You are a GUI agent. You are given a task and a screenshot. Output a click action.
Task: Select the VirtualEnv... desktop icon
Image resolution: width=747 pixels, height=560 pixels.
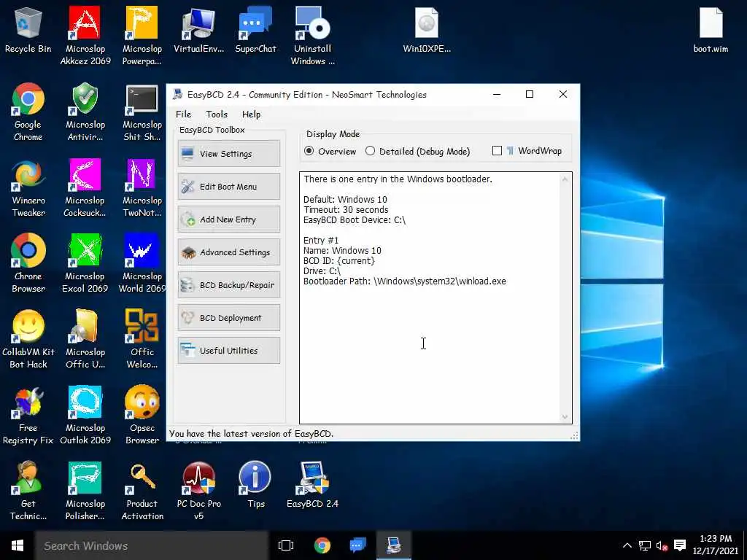click(x=198, y=31)
